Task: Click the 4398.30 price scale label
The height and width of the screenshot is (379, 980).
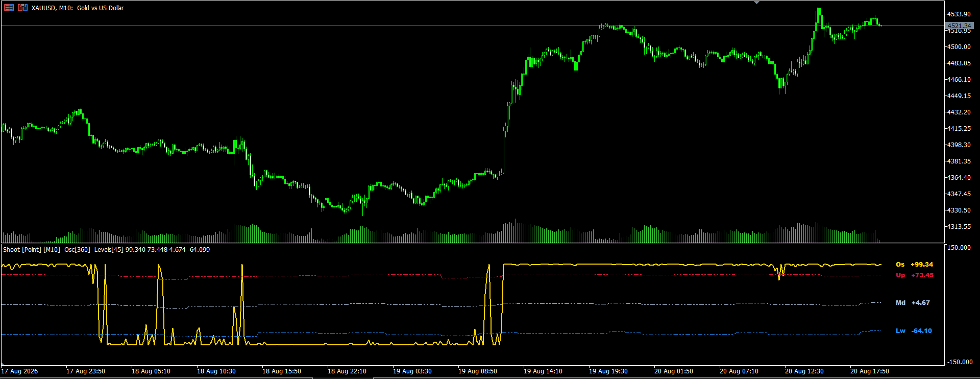Action: (x=959, y=145)
